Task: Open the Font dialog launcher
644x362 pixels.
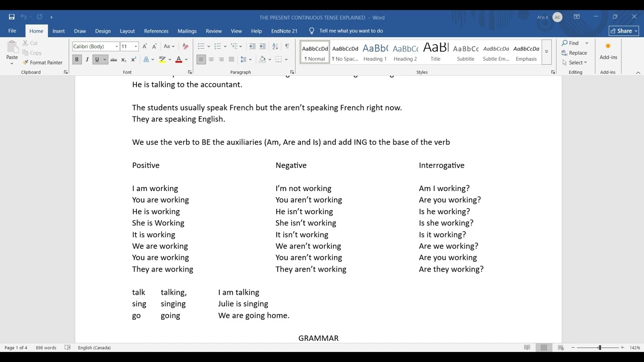Action: [190, 72]
